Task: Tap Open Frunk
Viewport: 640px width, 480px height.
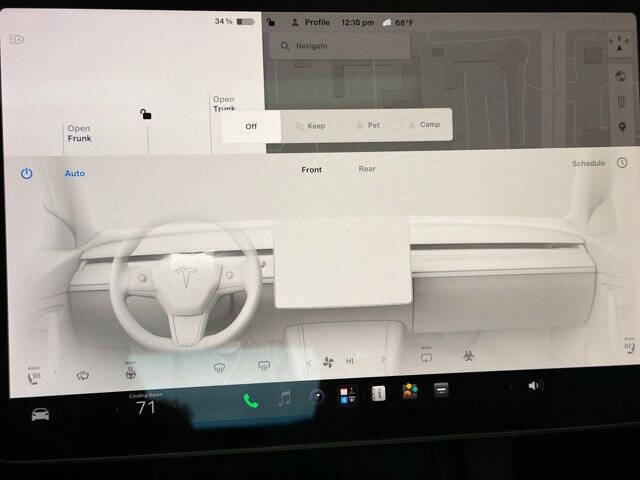Action: [x=79, y=133]
